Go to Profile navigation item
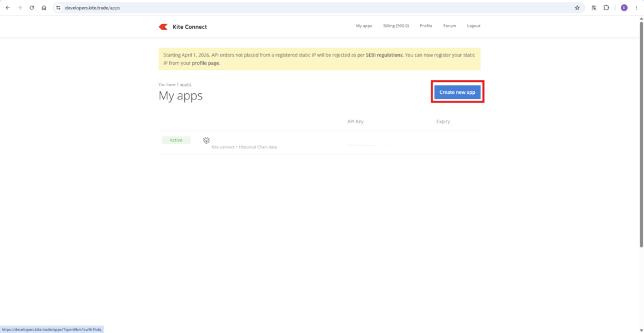644x333 pixels. 426,26
